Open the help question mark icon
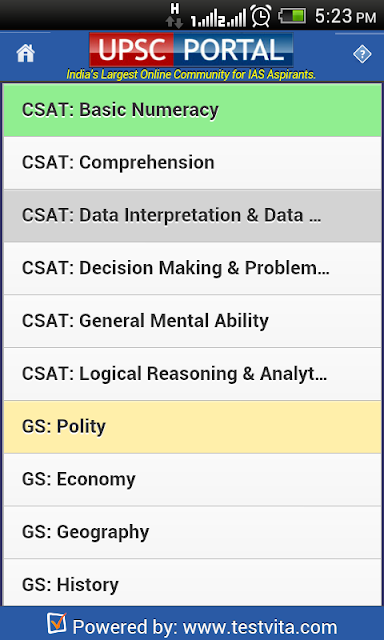Image resolution: width=384 pixels, height=640 pixels. coord(362,54)
